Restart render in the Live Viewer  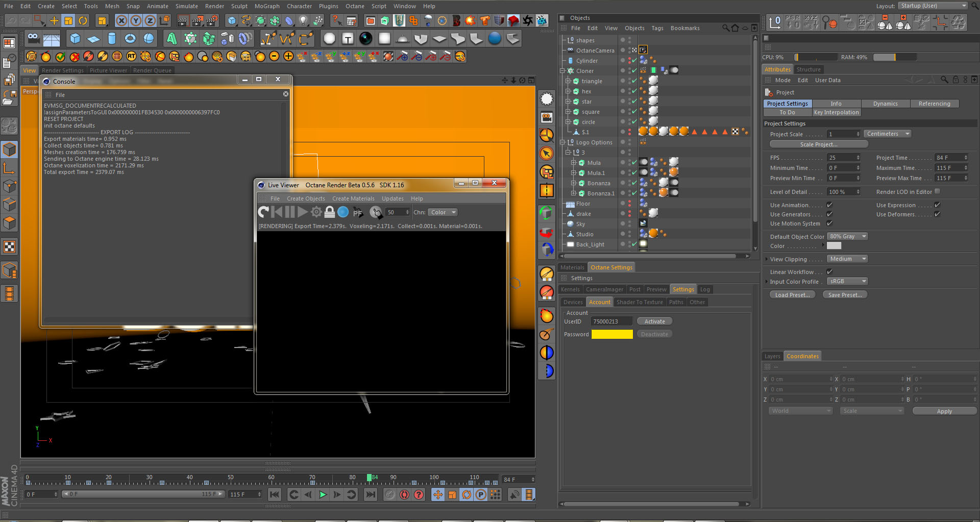coord(263,212)
